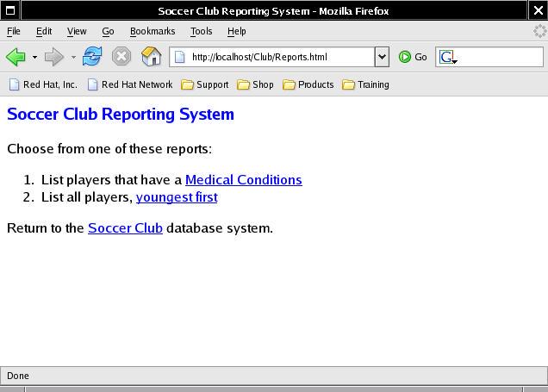Click the grey Forward arrow button
Image resolution: width=548 pixels, height=392 pixels.
[53, 57]
